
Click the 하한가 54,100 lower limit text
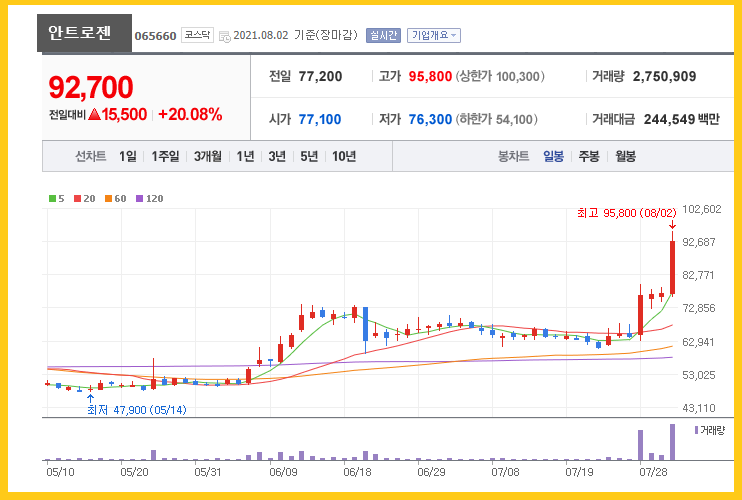[496, 119]
